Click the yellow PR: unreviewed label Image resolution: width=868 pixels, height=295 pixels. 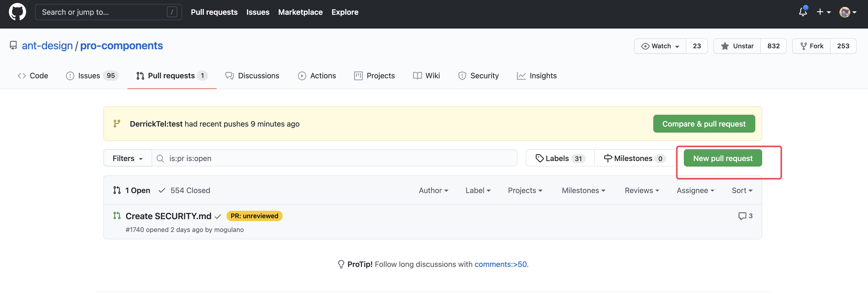[x=254, y=216]
